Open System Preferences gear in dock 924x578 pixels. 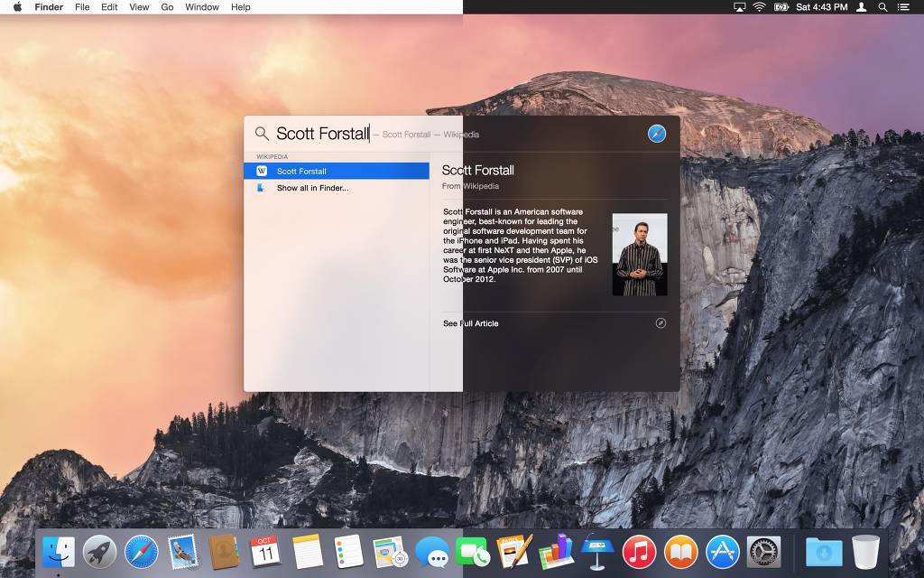tap(764, 551)
